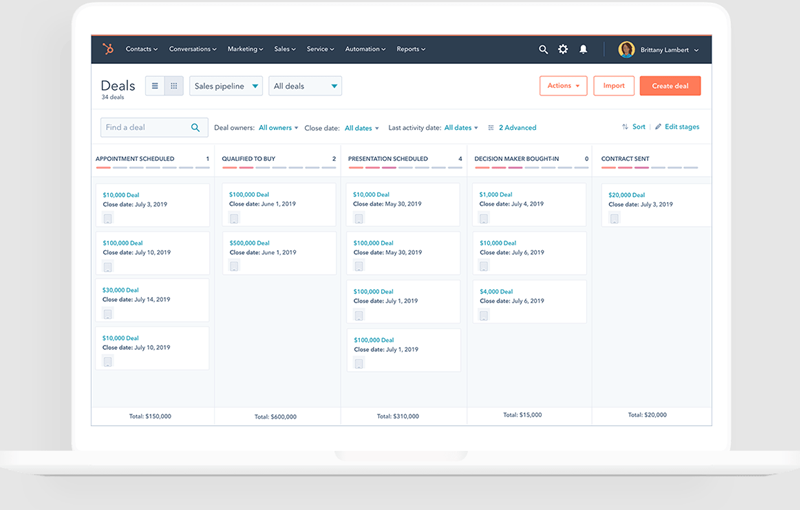This screenshot has width=800, height=510.
Task: Click the Create deal button
Action: tap(670, 86)
